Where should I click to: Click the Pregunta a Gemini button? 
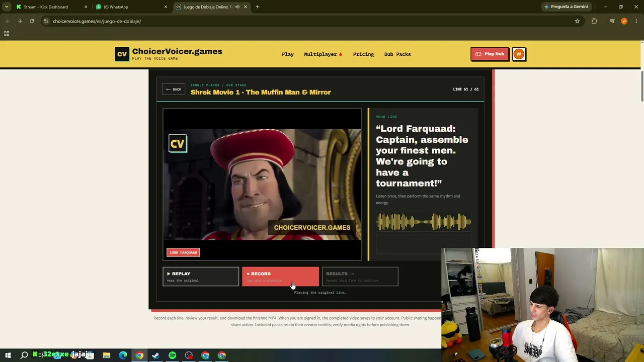pos(566,7)
